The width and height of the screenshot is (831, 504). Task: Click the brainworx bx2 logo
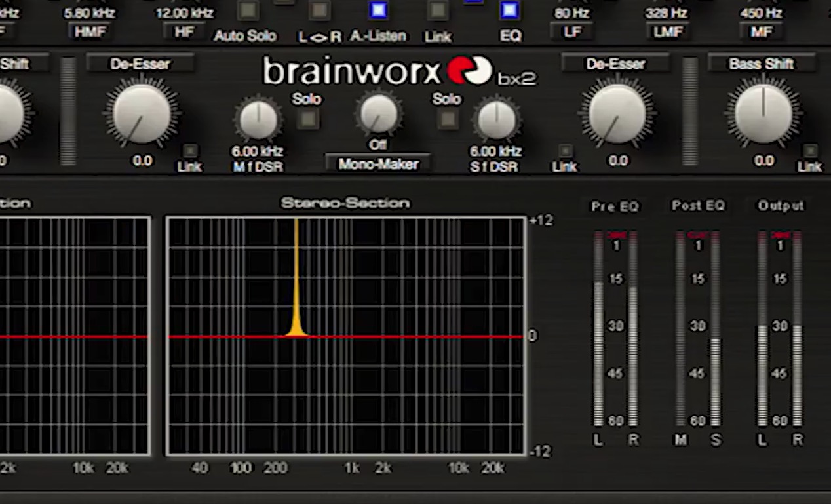tap(400, 71)
